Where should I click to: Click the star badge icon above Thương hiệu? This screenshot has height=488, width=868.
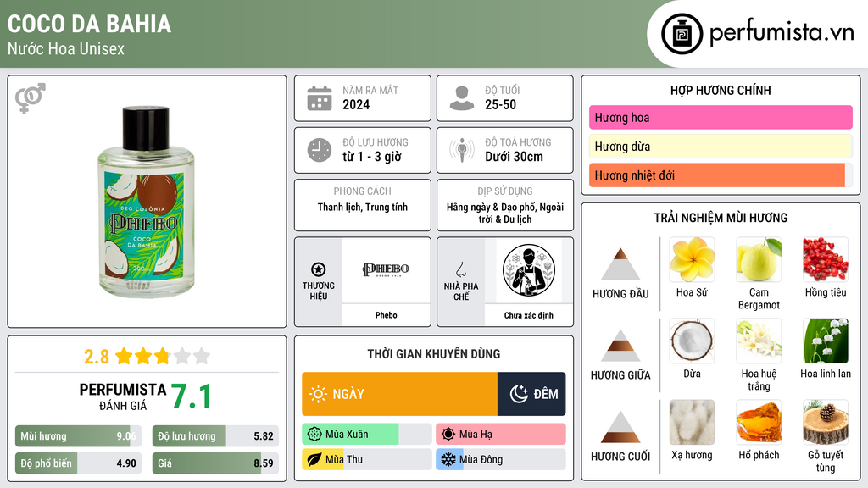point(319,269)
